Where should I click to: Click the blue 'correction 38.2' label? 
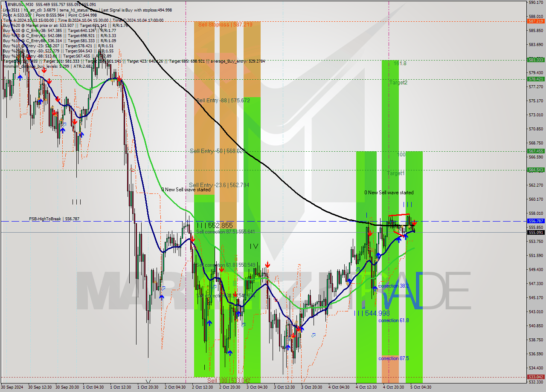pyautogui.click(x=394, y=286)
